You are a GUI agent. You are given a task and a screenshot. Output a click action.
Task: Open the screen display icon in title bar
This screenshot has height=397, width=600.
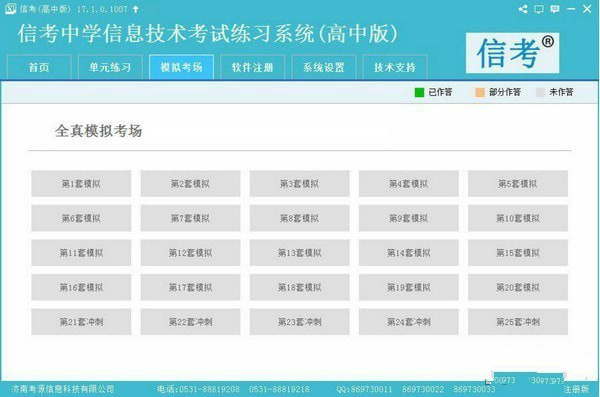(539, 9)
